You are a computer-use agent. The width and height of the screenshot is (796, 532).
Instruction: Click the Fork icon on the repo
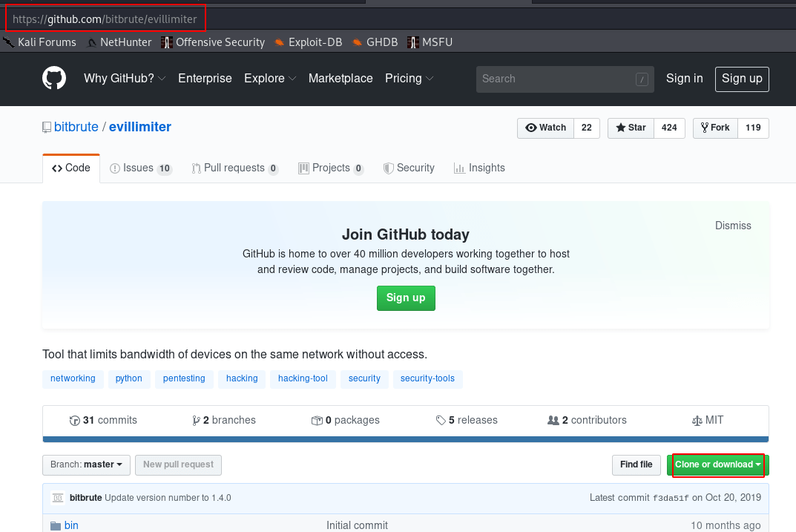tap(703, 128)
